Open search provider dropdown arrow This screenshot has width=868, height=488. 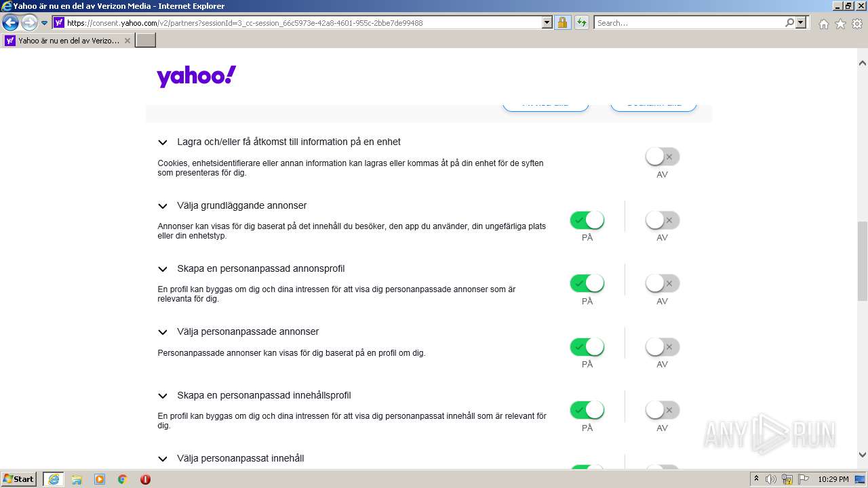click(x=802, y=23)
